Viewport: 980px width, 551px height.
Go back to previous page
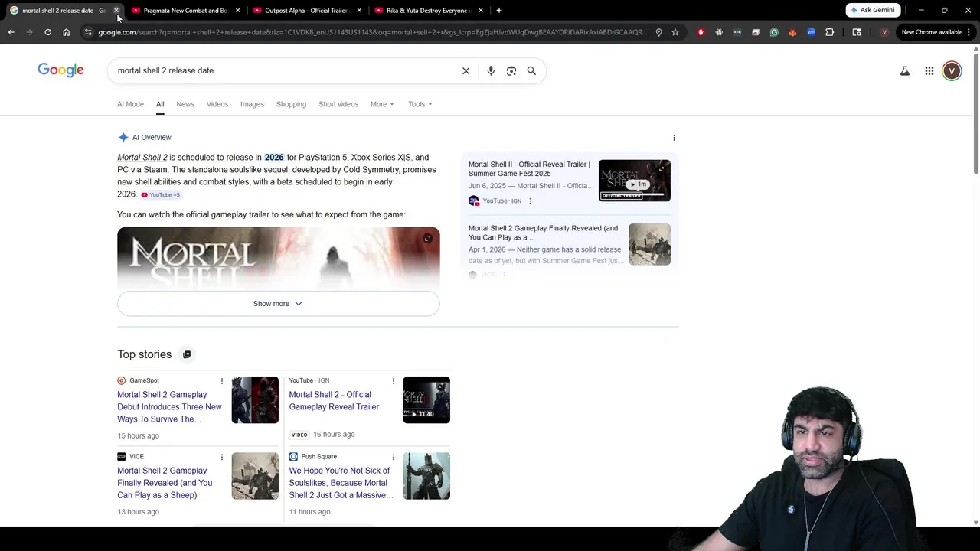11,32
